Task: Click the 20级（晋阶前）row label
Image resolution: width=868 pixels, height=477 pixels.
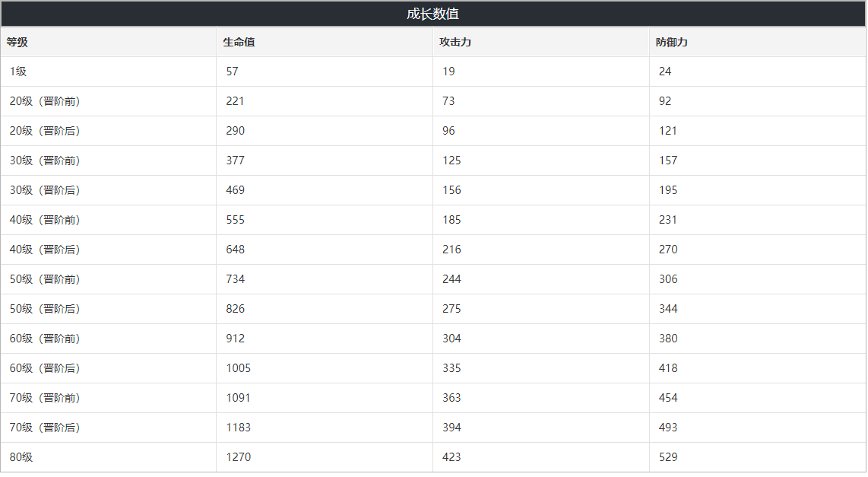Action: point(45,101)
